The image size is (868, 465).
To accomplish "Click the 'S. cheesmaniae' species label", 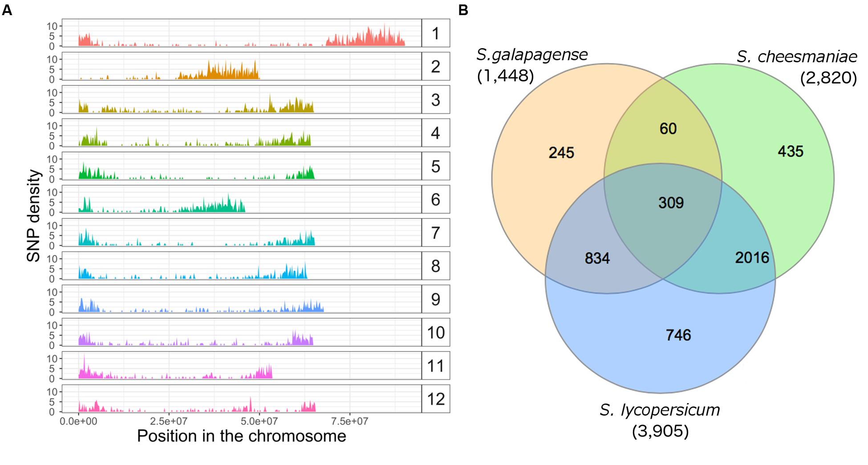I will (x=797, y=57).
